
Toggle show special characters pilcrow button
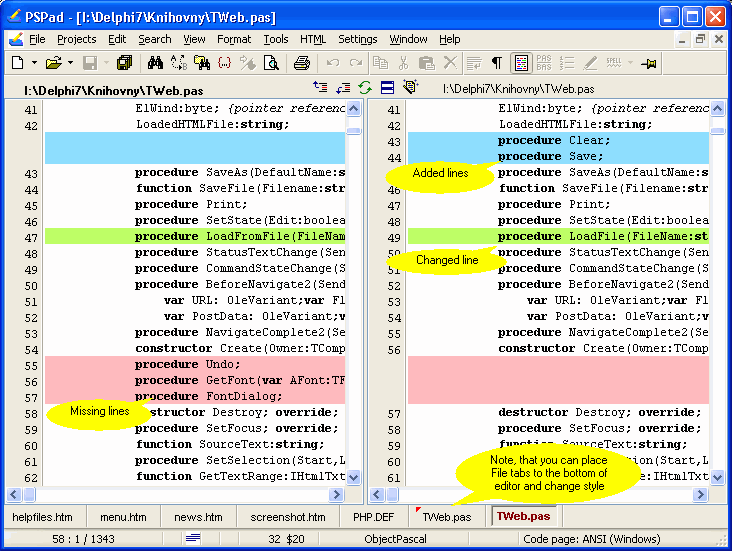pyautogui.click(x=497, y=63)
